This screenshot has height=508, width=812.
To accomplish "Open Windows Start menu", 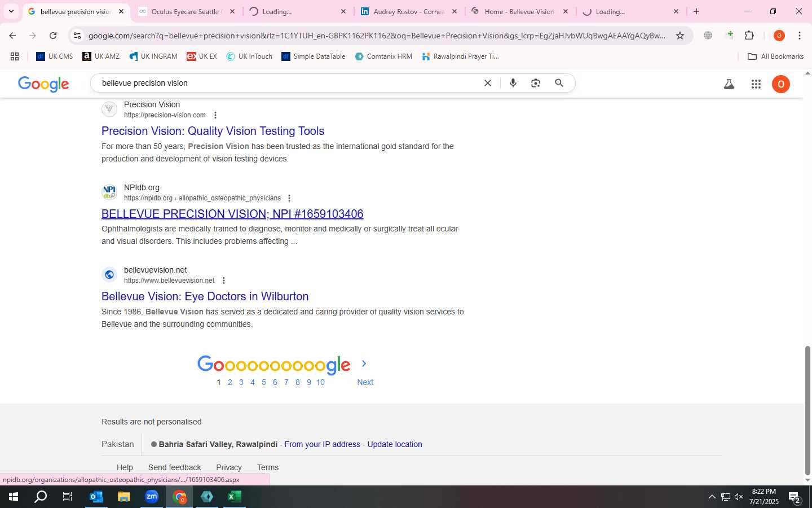I will [x=14, y=497].
